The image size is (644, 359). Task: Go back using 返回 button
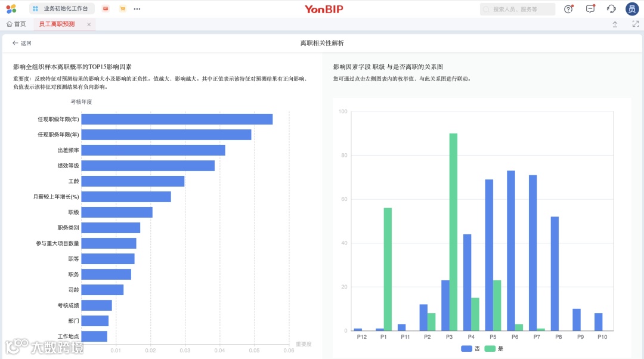(x=22, y=43)
